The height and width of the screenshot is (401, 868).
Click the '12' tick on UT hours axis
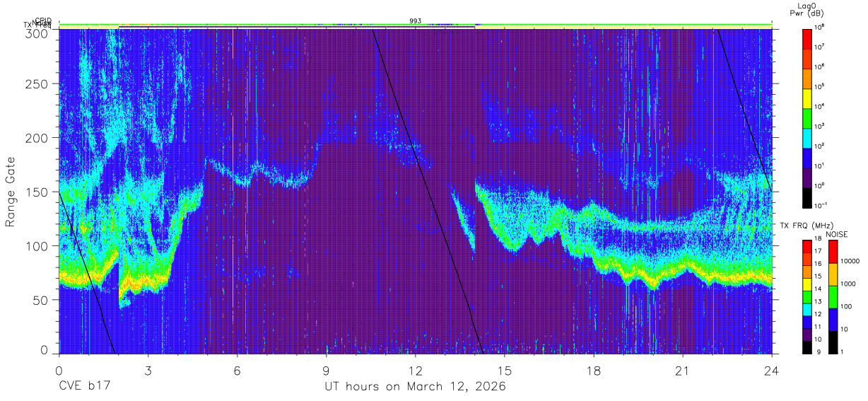click(416, 371)
